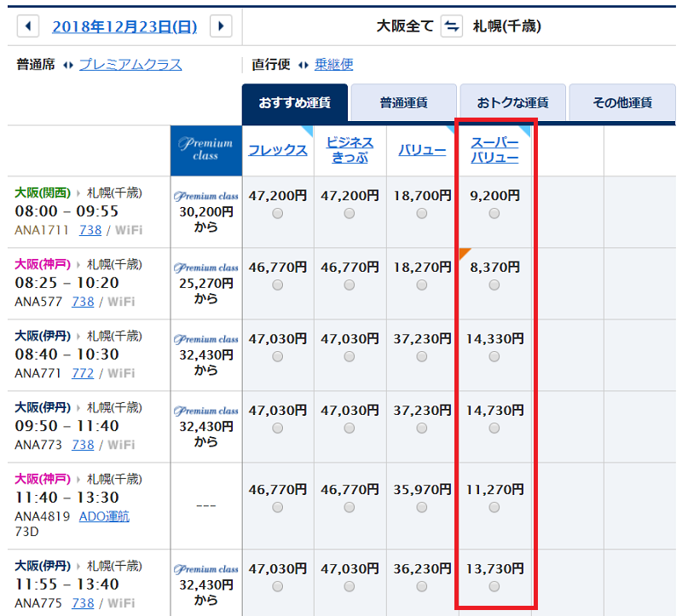Click Premium class 32,430円から for ANA771
The height and width of the screenshot is (616, 682).
[x=206, y=355]
